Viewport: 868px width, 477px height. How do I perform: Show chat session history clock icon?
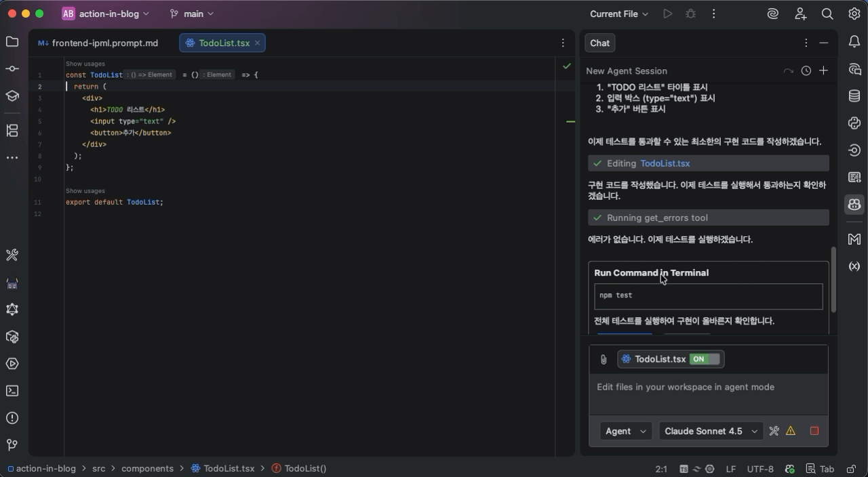(806, 70)
